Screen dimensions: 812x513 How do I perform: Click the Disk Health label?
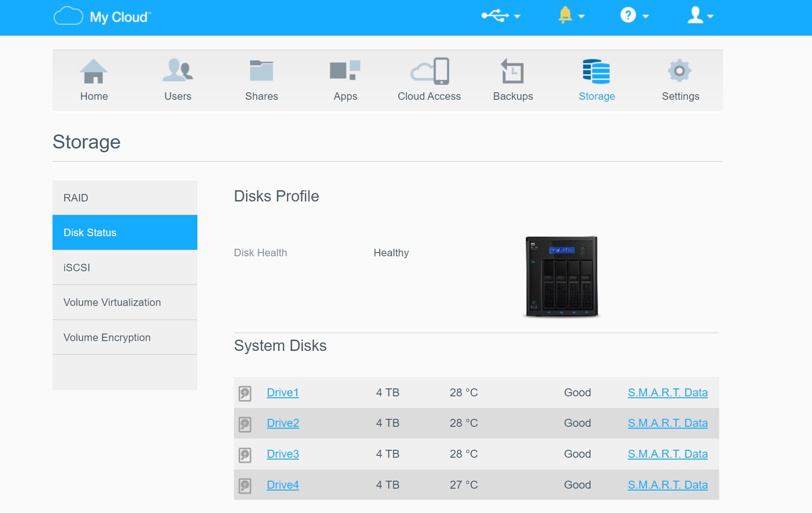coord(260,253)
